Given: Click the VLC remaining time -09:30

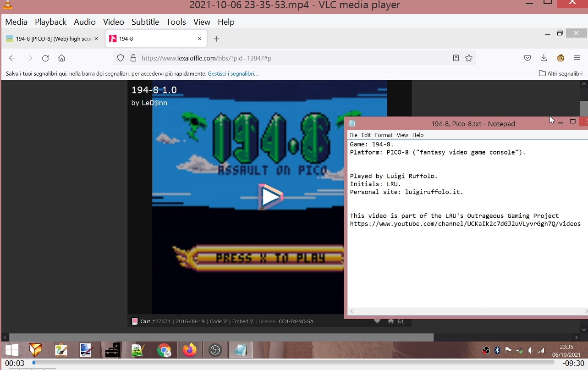Looking at the screenshot, I should (x=573, y=363).
